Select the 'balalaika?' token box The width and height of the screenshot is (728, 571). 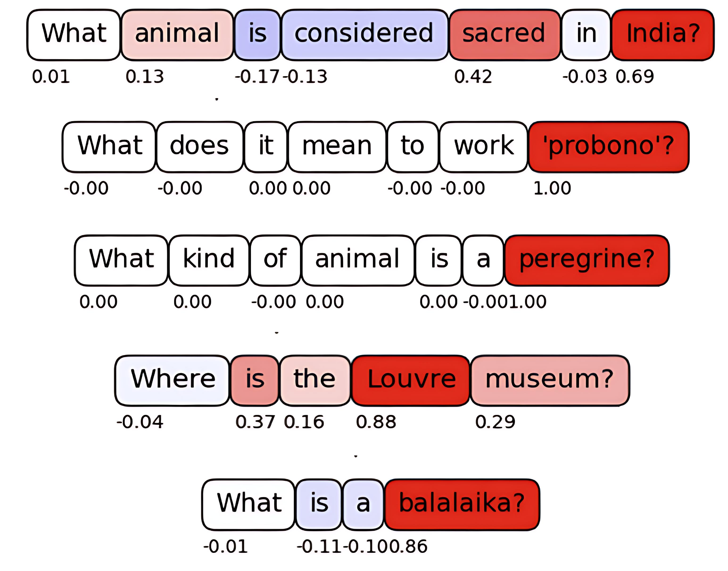(462, 504)
